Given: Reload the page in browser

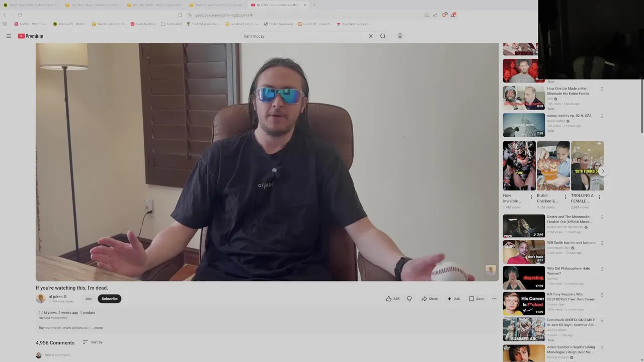Looking at the screenshot, I should coord(20,15).
